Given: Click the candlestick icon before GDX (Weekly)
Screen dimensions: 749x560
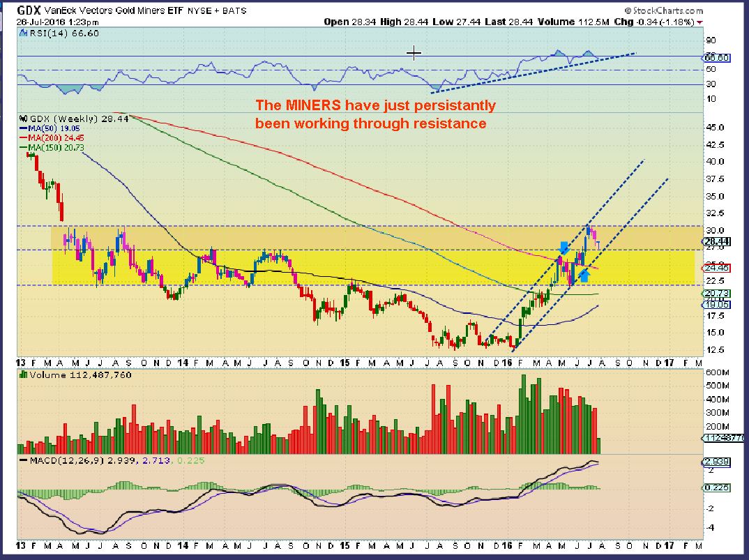Looking at the screenshot, I should [x=23, y=119].
